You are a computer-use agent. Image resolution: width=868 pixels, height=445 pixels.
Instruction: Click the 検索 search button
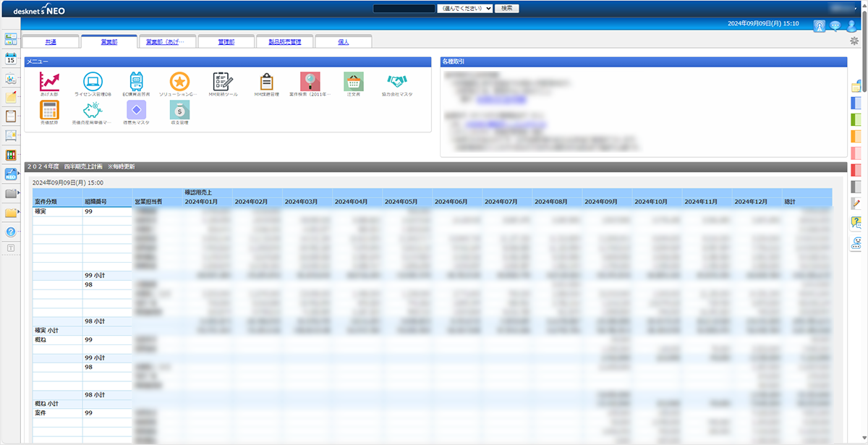[506, 9]
